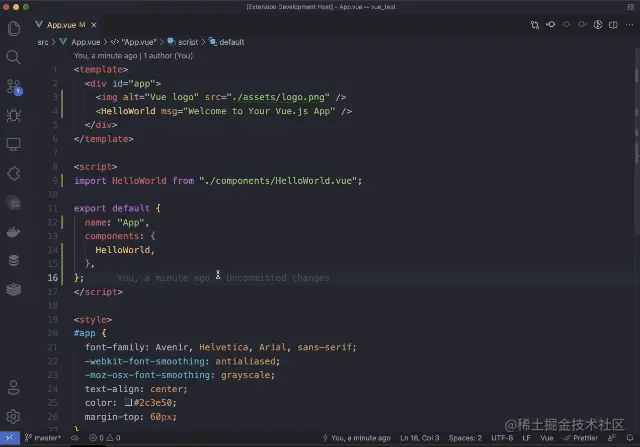Click the import HelloWorld line of code
Image resolution: width=640 pixels, height=447 pixels.
pyautogui.click(x=218, y=180)
